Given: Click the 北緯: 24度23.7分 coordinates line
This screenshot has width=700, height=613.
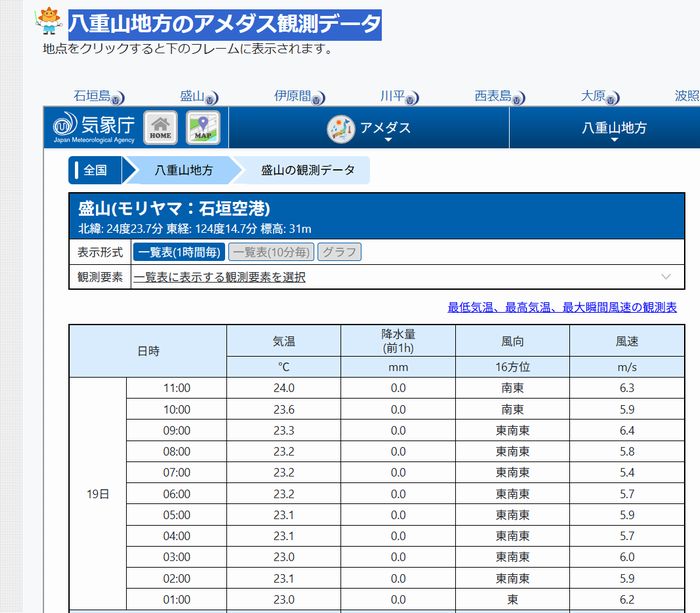Looking at the screenshot, I should click(195, 229).
